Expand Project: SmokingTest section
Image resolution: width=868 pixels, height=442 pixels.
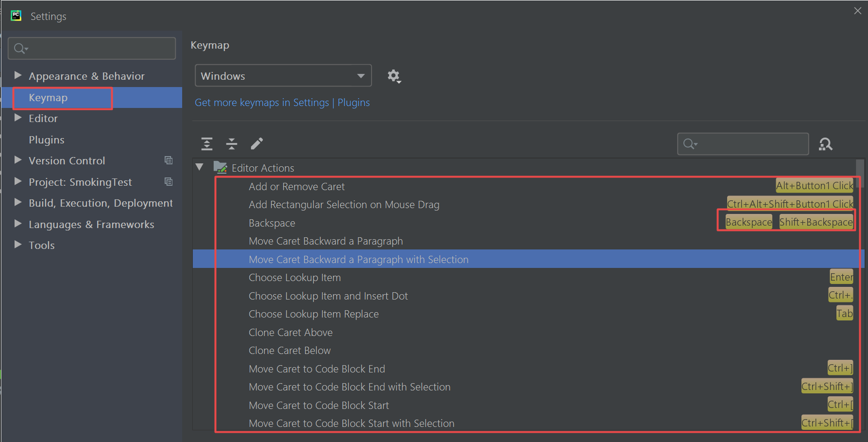coord(18,181)
